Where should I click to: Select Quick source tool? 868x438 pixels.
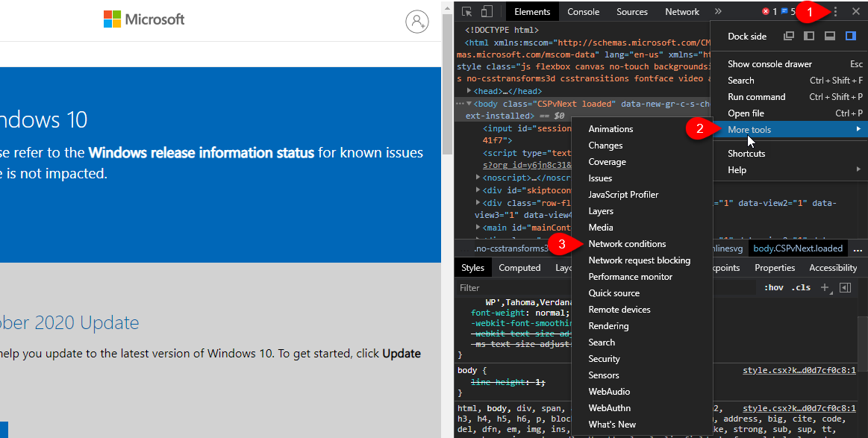pyautogui.click(x=642, y=293)
